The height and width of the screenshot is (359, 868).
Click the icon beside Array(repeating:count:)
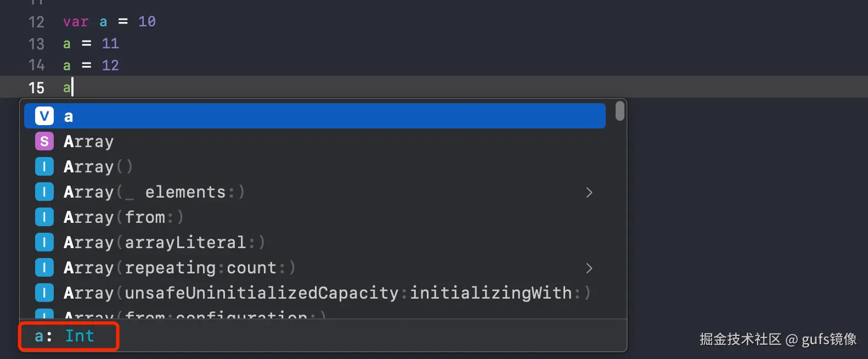pyautogui.click(x=44, y=267)
